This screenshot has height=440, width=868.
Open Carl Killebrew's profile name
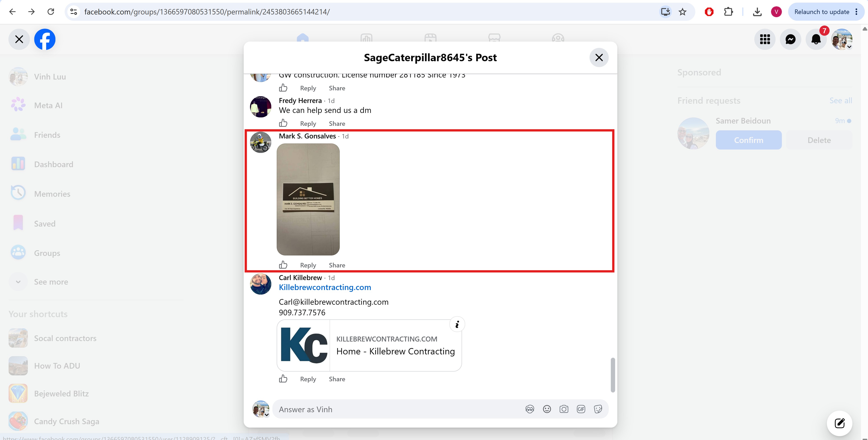[300, 278]
